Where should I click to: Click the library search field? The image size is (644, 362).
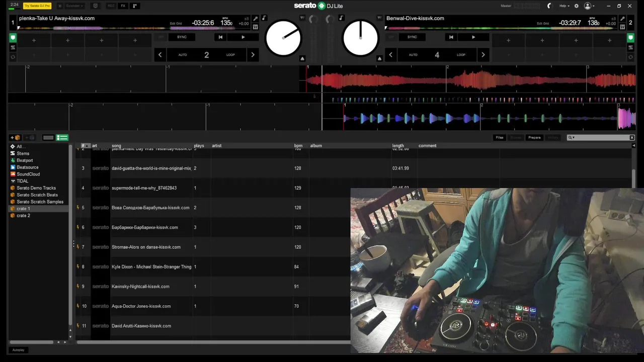[599, 137]
